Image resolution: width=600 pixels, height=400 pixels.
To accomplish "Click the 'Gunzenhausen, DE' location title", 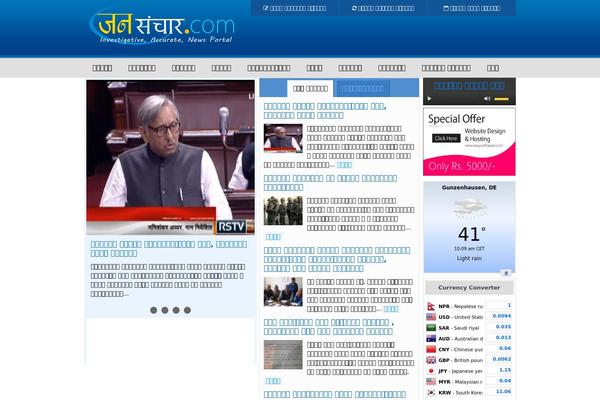I will (x=469, y=188).
